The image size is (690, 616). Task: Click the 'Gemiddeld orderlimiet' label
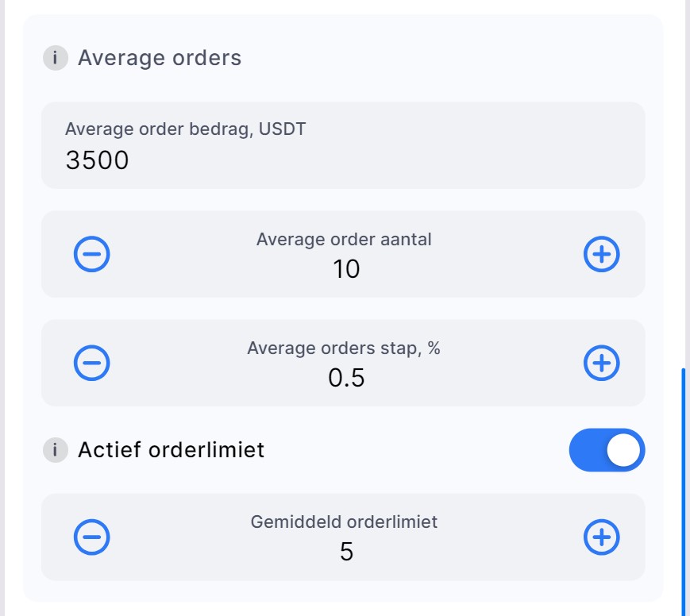(344, 522)
